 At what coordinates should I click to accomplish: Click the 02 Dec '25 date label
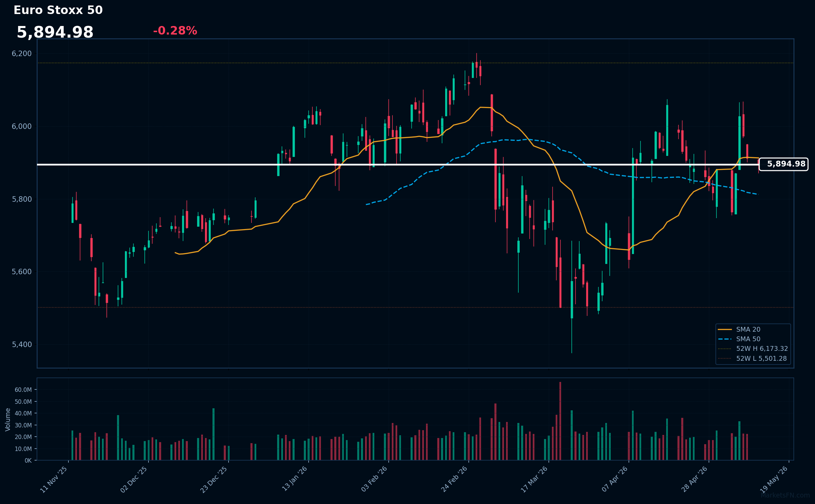pos(134,479)
